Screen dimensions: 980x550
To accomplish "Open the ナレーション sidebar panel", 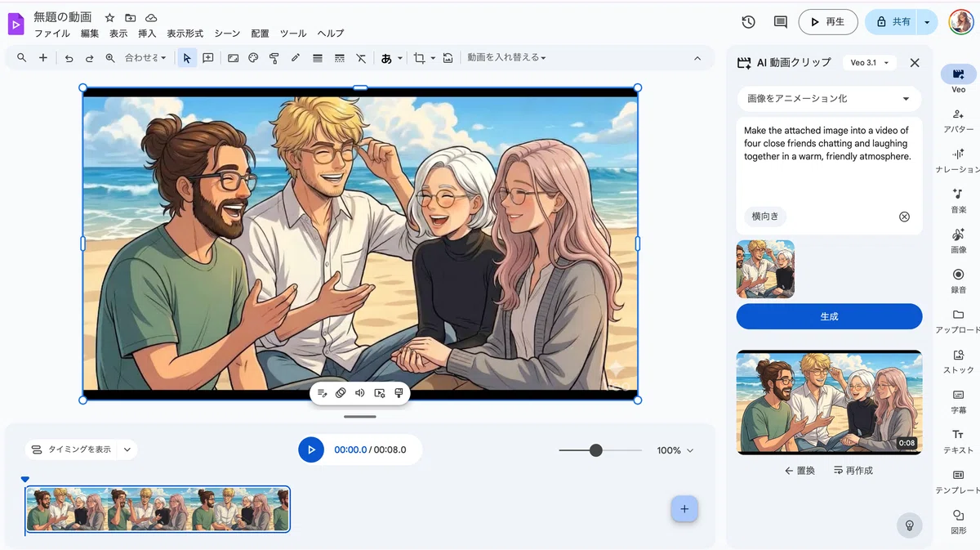I will [x=958, y=160].
